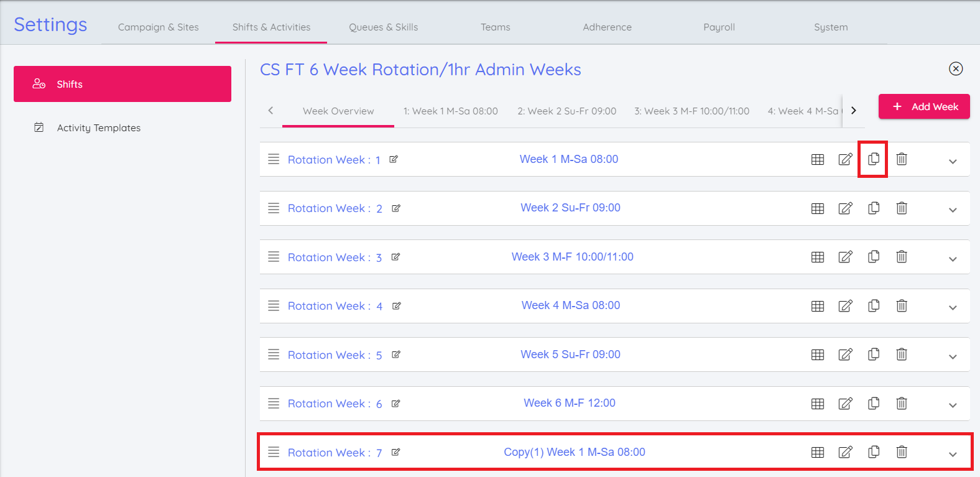This screenshot has width=980, height=477.
Task: Edit Rotation Week 4 with pencil icon
Action: pos(845,306)
